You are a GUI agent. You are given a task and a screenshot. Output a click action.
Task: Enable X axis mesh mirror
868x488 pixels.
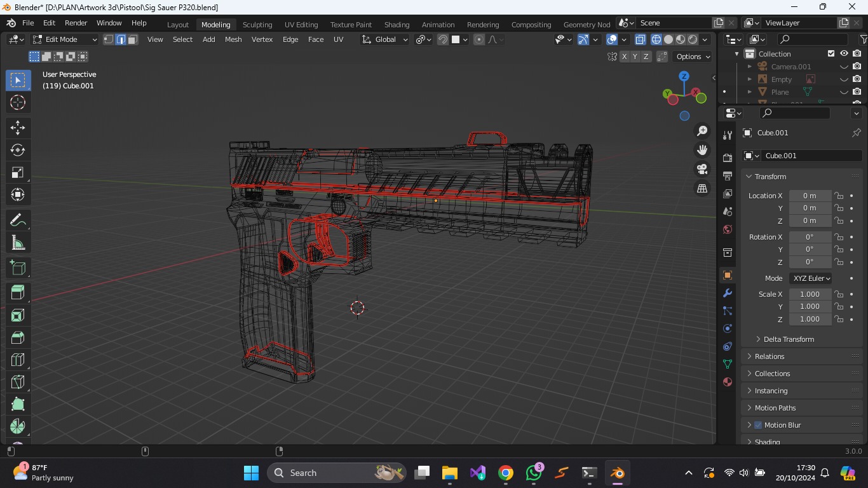click(x=625, y=57)
